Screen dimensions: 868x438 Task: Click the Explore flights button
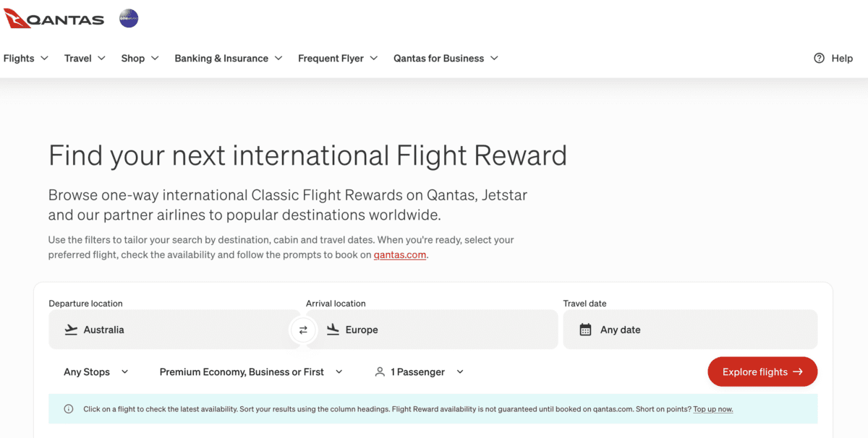pos(762,372)
